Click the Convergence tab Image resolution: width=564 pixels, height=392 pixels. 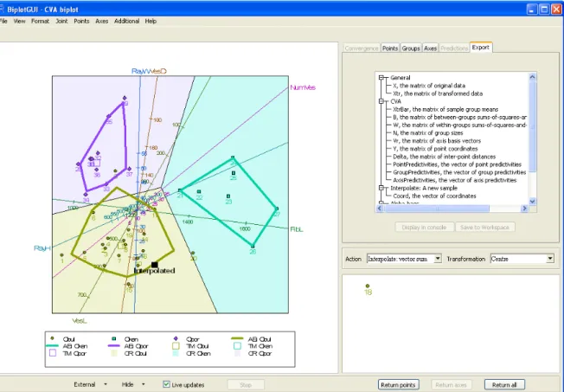click(361, 48)
